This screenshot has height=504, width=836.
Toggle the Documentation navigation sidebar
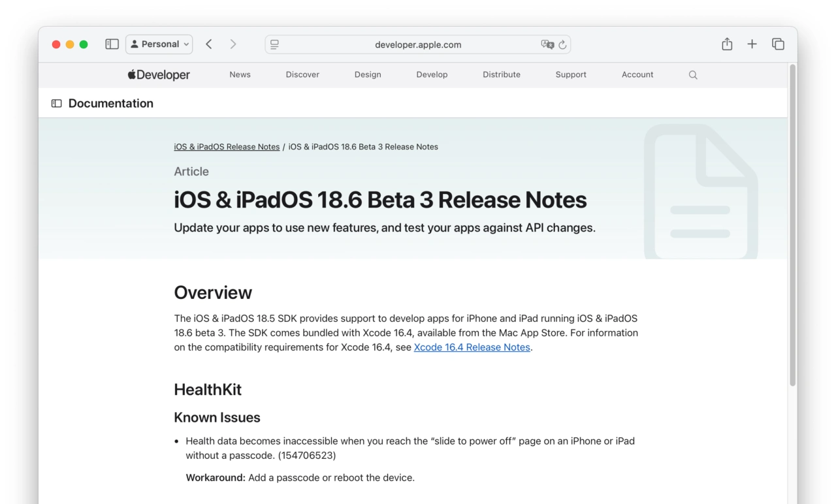[x=56, y=103]
